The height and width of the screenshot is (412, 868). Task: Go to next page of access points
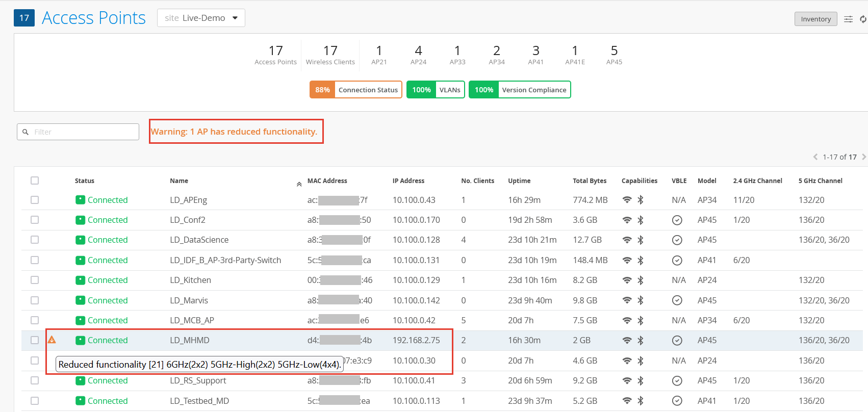pyautogui.click(x=863, y=157)
